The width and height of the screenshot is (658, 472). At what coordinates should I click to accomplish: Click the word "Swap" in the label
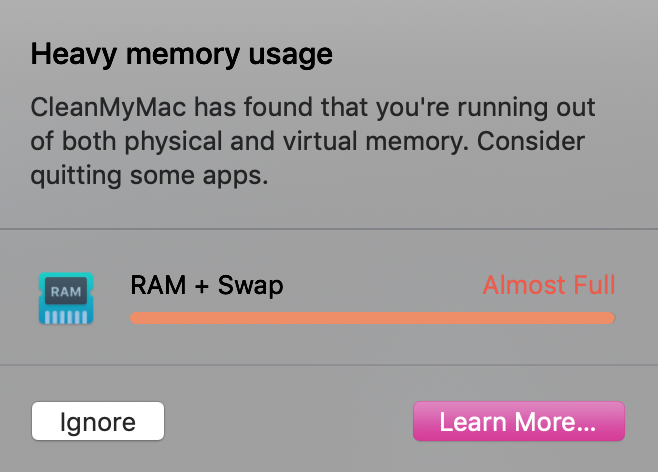pos(251,286)
